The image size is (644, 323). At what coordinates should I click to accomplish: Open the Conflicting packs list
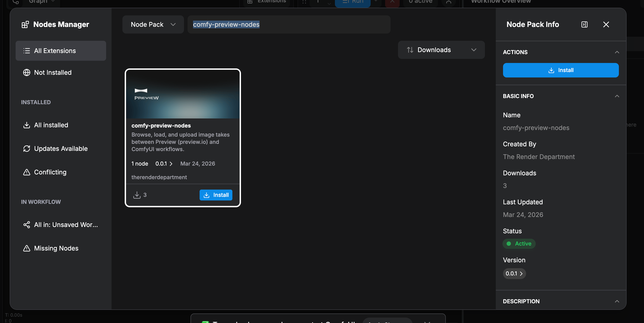61,172
